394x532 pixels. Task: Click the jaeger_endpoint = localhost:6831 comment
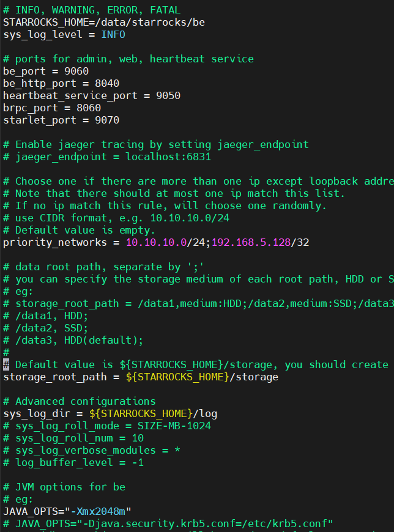point(107,157)
